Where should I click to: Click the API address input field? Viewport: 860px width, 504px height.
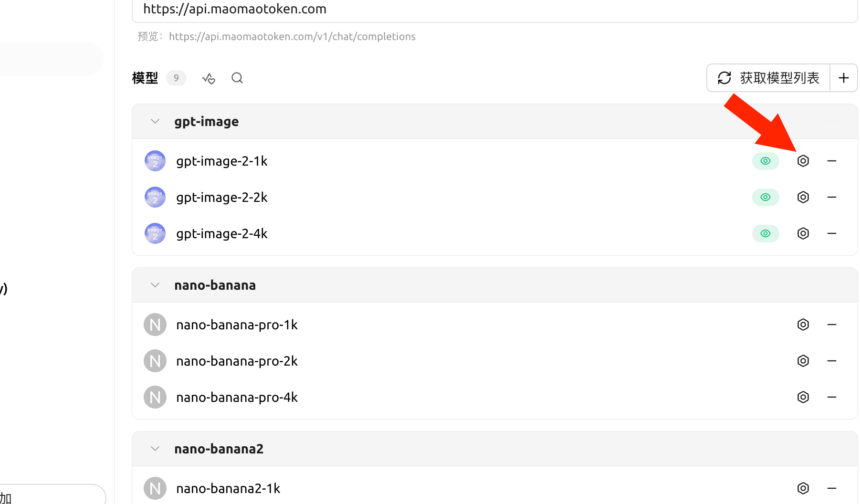click(x=495, y=10)
